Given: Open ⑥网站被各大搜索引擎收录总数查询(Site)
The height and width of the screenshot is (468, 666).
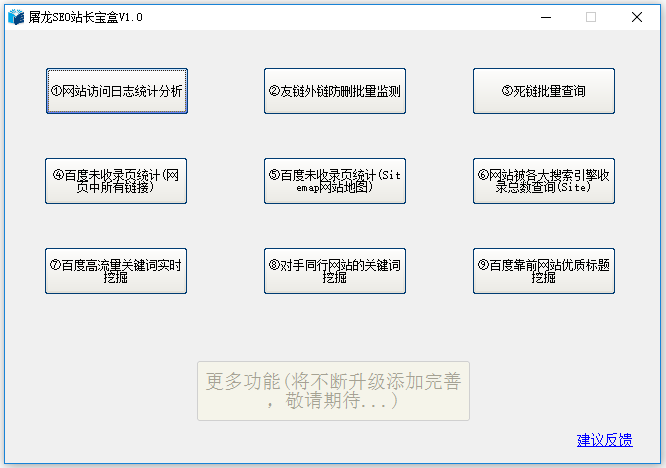Looking at the screenshot, I should click(544, 181).
